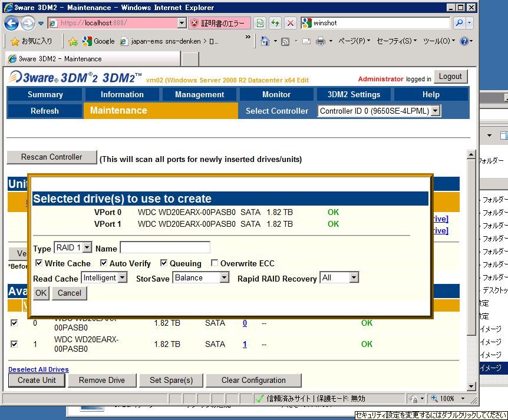The height and width of the screenshot is (420, 508).
Task: Click the Create Unit button
Action: click(x=37, y=380)
